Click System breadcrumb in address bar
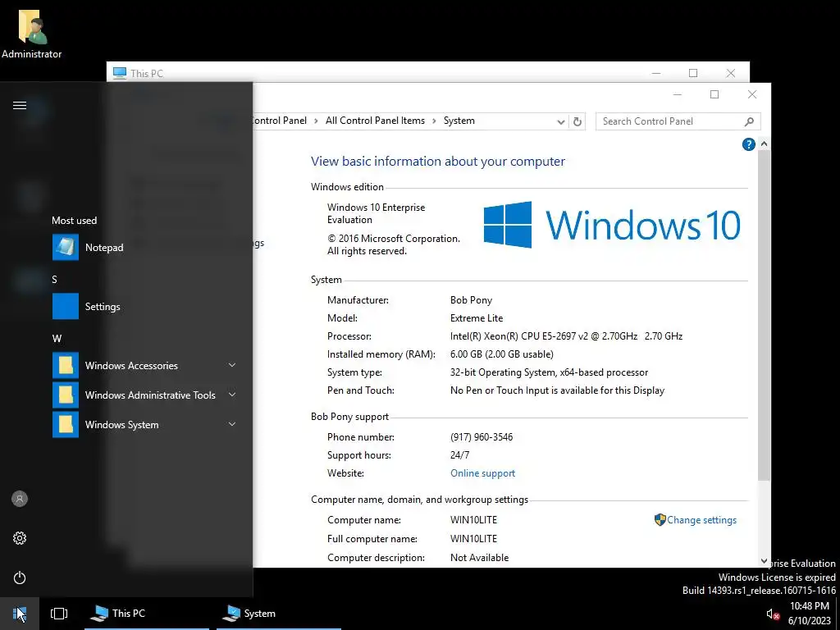This screenshot has width=840, height=630. pyautogui.click(x=459, y=121)
